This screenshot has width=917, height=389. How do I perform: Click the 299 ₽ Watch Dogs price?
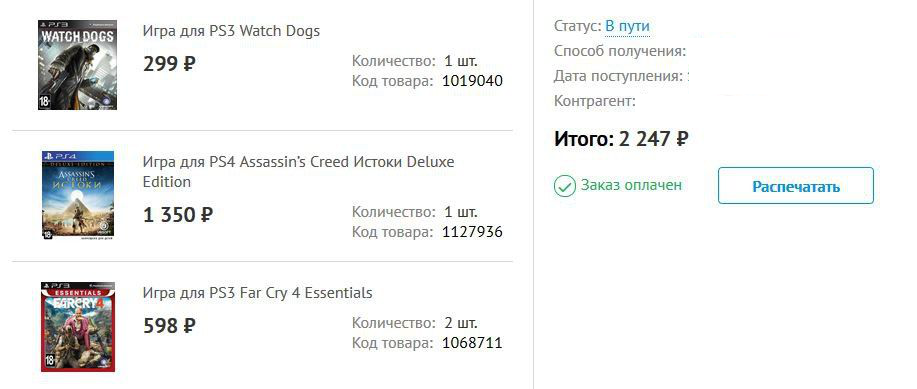pyautogui.click(x=169, y=63)
